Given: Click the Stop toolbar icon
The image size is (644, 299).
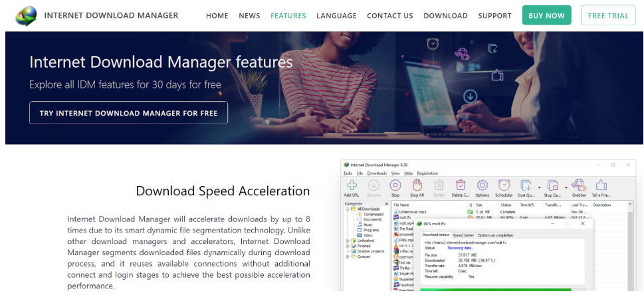Looking at the screenshot, I should pos(395,185).
